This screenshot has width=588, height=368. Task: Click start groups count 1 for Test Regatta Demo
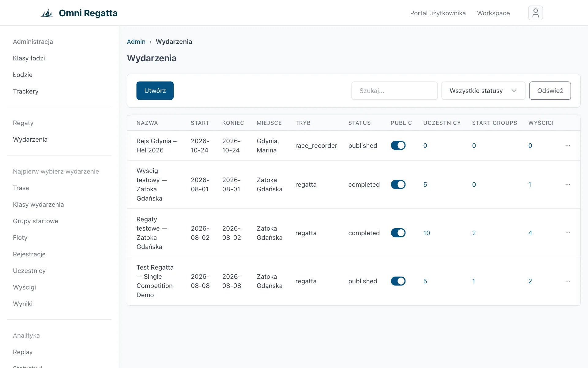coord(473,281)
